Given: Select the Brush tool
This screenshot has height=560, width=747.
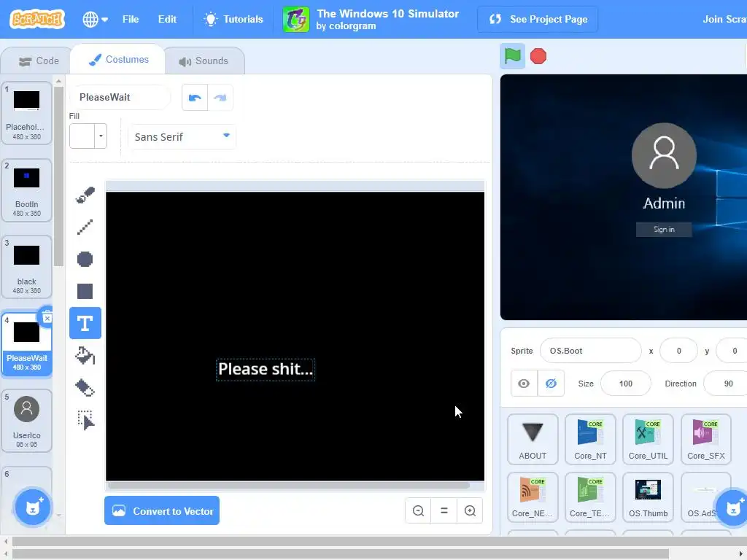Looking at the screenshot, I should click(85, 195).
